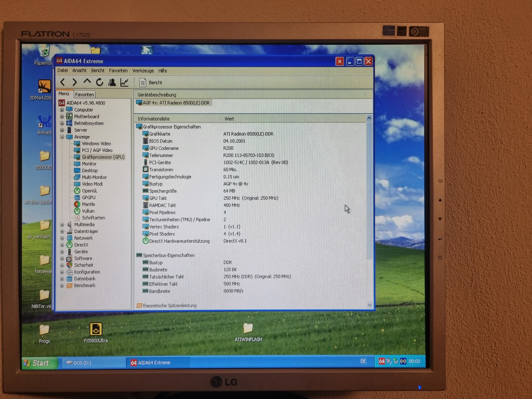Open the FX5800Ultra desktop icon

coord(96,332)
